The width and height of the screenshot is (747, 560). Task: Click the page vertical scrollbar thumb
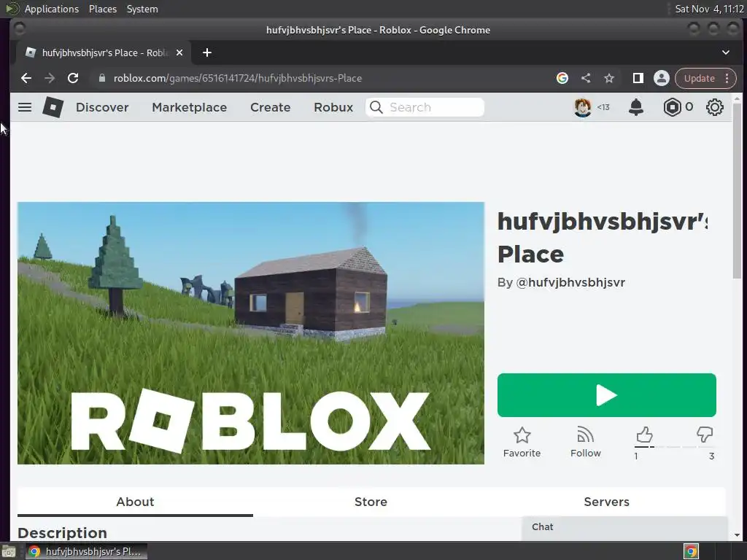click(737, 190)
